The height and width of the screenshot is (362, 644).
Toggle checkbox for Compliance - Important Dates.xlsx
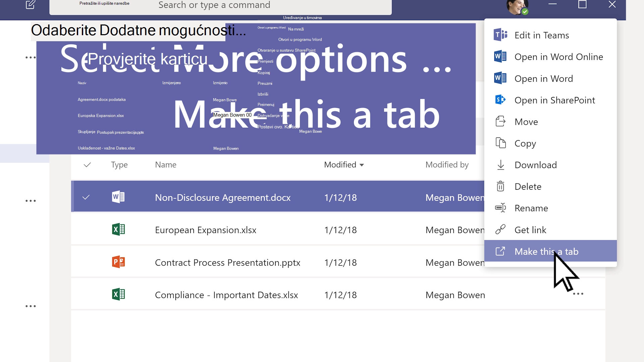(x=87, y=295)
